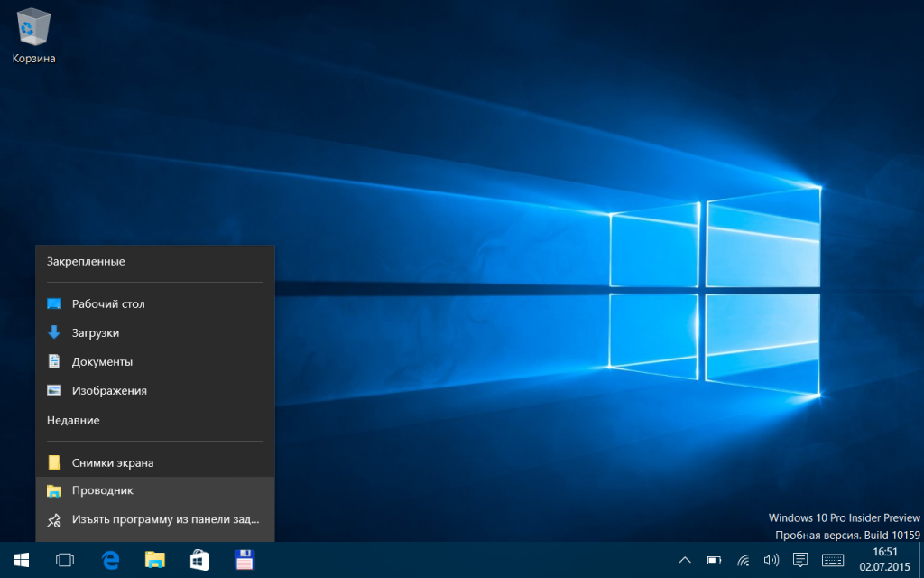The height and width of the screenshot is (578, 924).
Task: Click the floppy disk app in the taskbar
Action: (244, 560)
